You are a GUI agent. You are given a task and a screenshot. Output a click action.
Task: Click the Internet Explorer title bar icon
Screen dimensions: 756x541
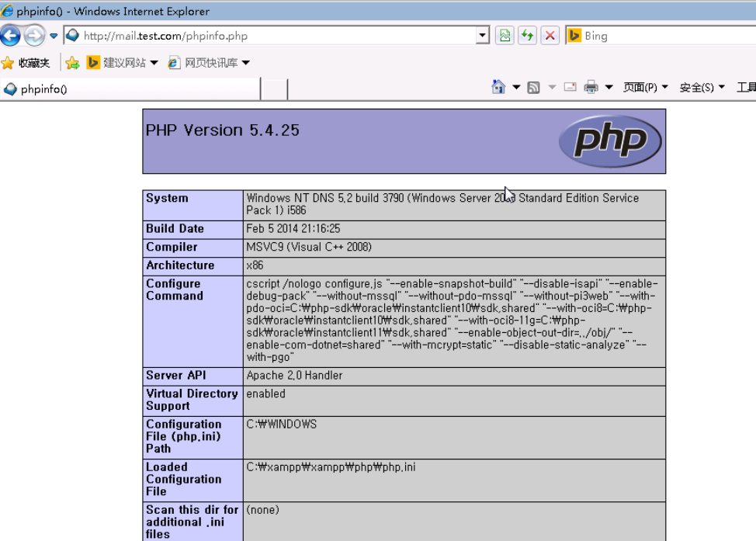(x=7, y=11)
